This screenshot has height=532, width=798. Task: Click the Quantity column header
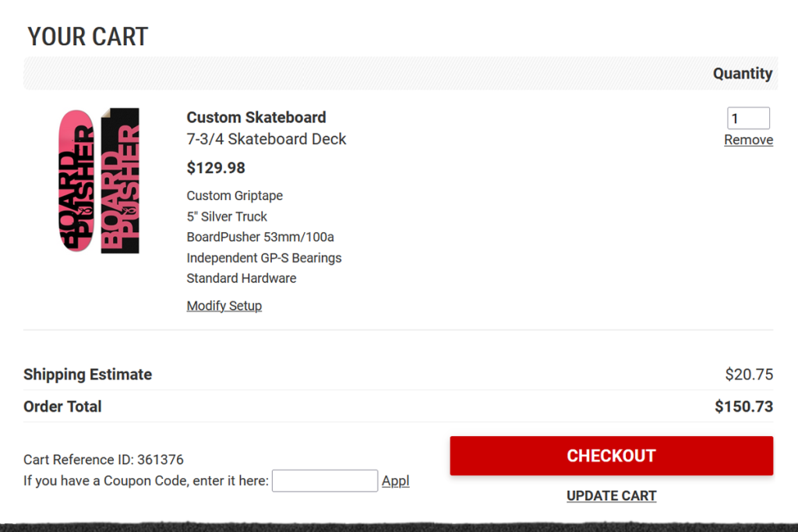click(x=743, y=74)
